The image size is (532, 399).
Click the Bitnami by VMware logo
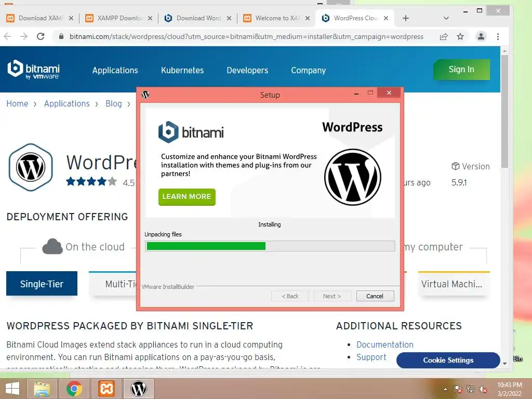(33, 70)
